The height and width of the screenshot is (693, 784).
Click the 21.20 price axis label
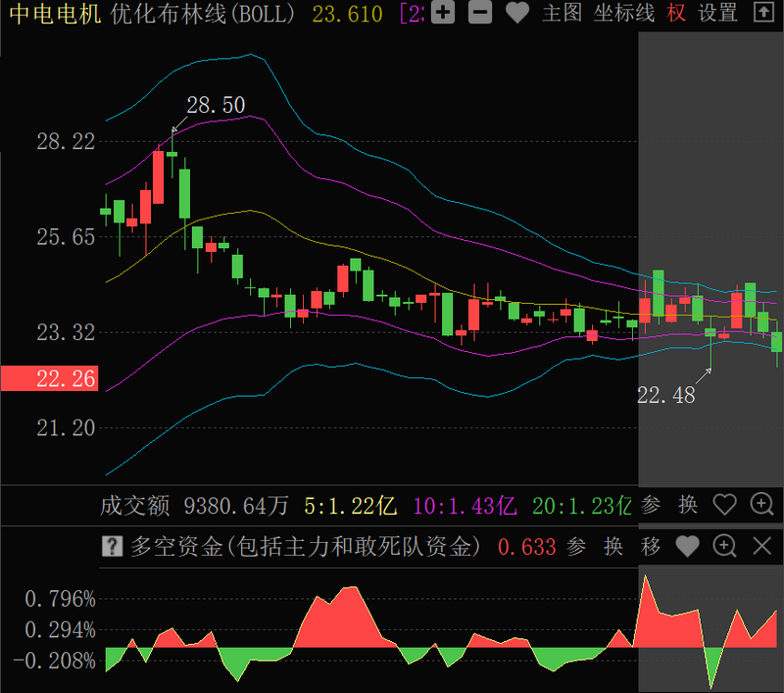pos(66,428)
